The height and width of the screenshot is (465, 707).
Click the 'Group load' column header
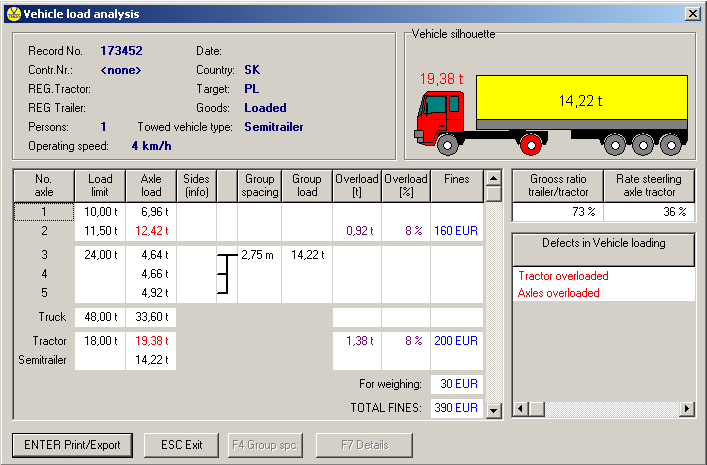click(x=307, y=185)
